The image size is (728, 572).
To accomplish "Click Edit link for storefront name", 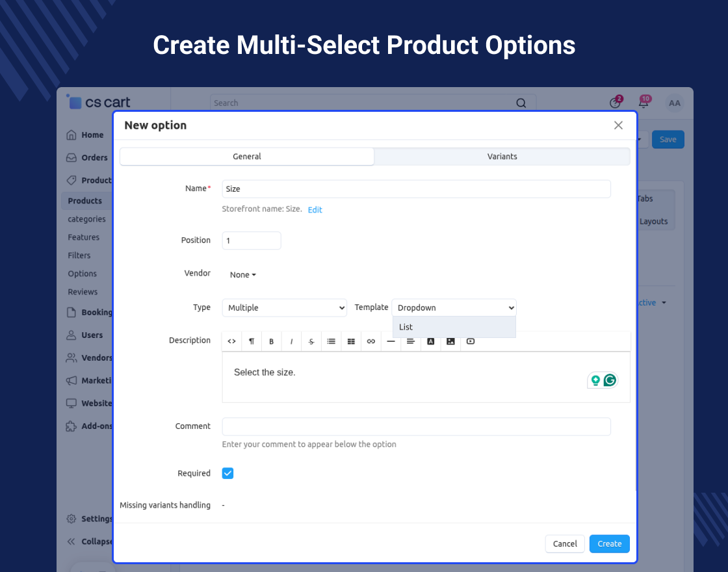I will 315,210.
